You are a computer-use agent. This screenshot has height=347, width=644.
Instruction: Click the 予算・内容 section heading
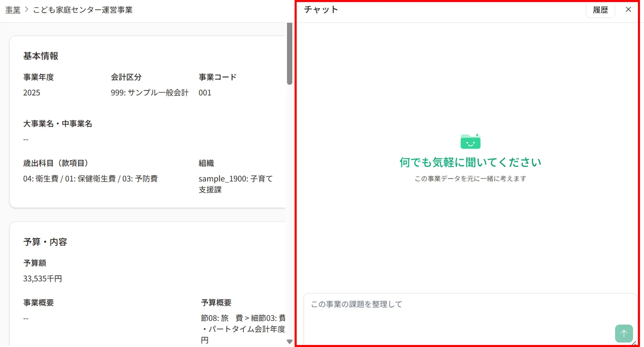[45, 242]
